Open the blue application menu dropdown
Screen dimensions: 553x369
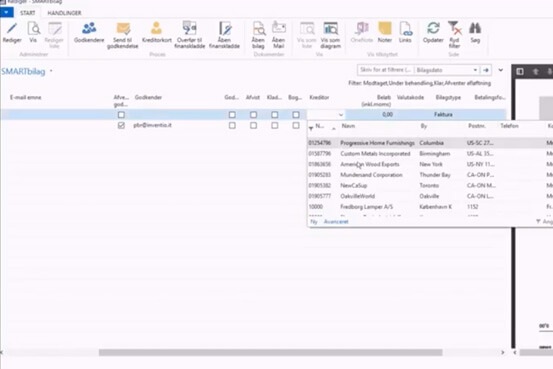coord(7,12)
